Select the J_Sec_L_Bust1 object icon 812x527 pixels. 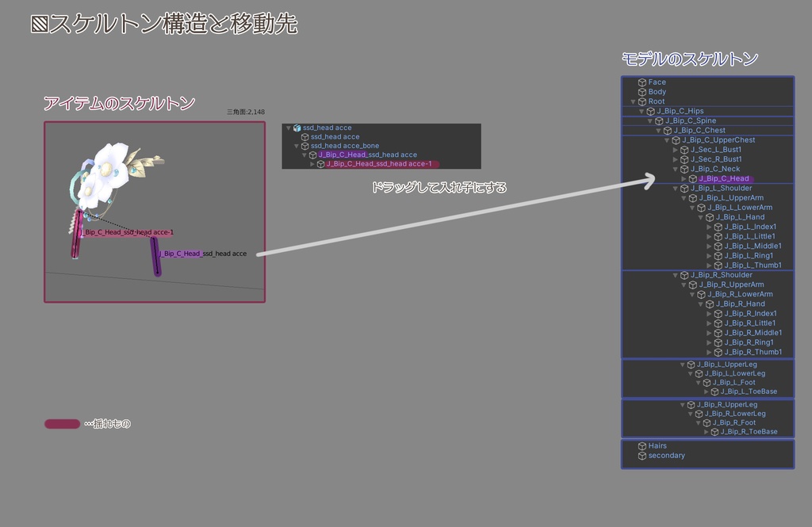684,150
